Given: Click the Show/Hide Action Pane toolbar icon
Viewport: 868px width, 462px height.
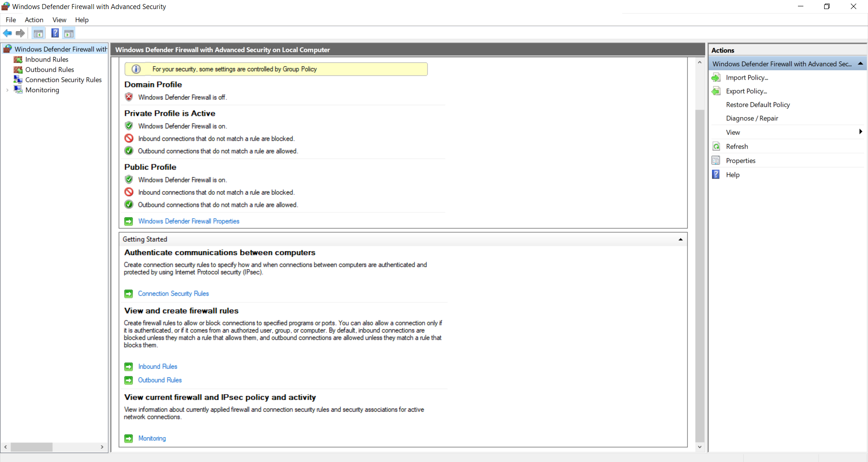Looking at the screenshot, I should (x=69, y=33).
